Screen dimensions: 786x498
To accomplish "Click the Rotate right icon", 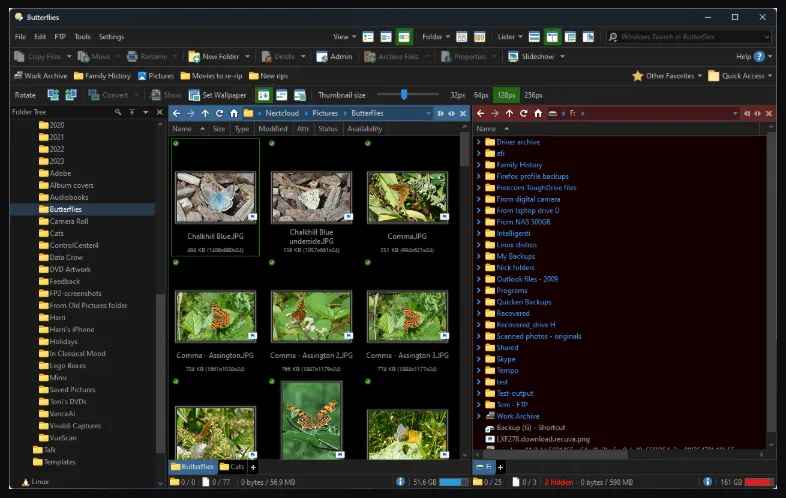I will coord(71,95).
